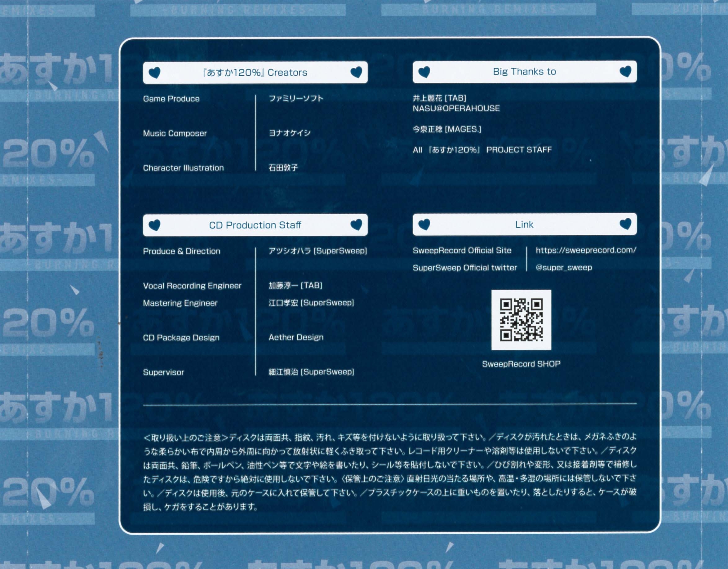The width and height of the screenshot is (728, 569).
Task: Click the Aether Design credit
Action: [296, 337]
